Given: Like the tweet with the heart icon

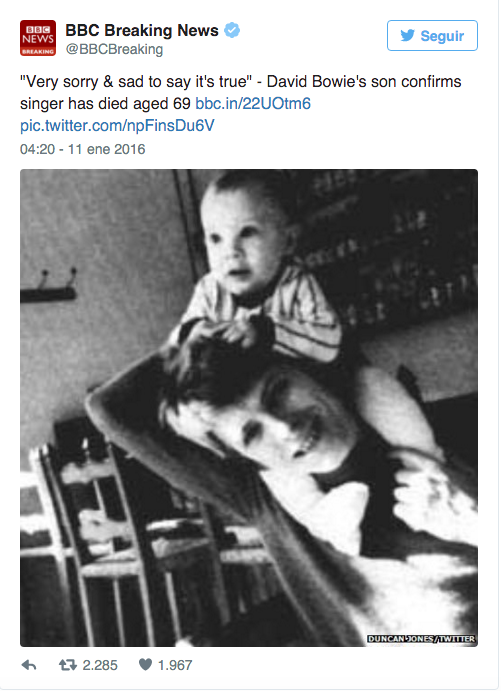Looking at the screenshot, I should click(145, 664).
